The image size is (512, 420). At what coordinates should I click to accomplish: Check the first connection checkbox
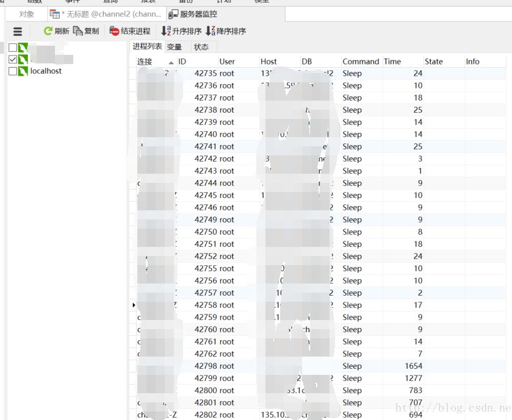pyautogui.click(x=13, y=48)
